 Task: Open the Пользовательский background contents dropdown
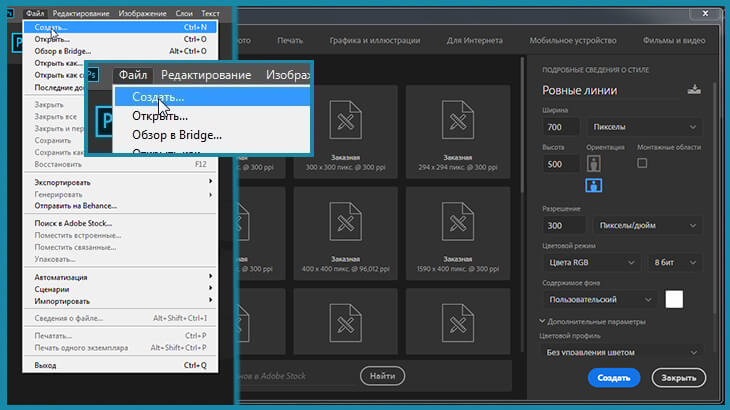(600, 300)
